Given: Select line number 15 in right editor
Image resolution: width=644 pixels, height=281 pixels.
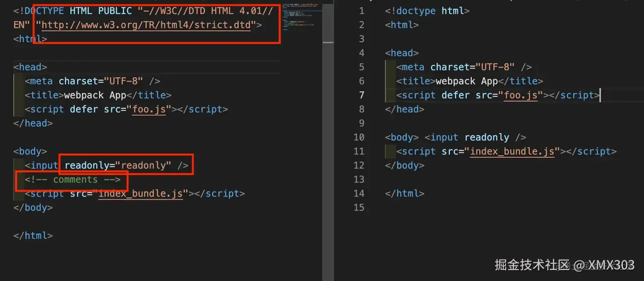Looking at the screenshot, I should 359,208.
